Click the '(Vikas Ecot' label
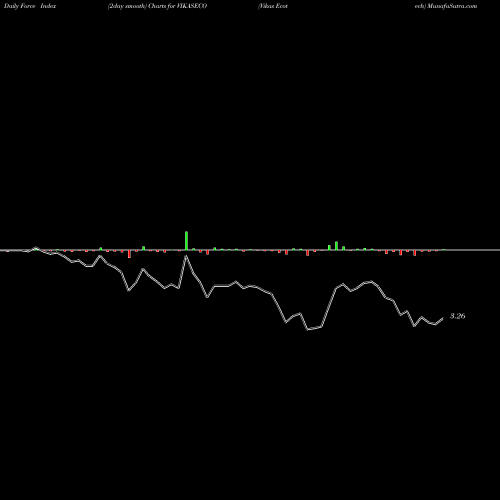Image resolution: width=500 pixels, height=500 pixels. click(273, 6)
